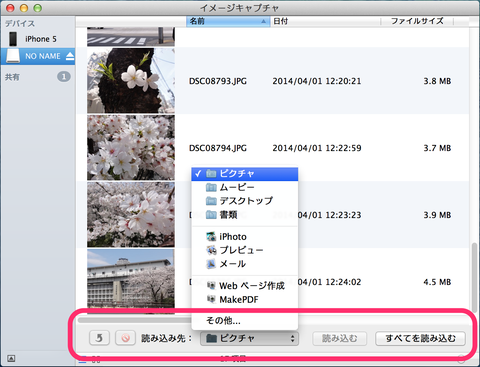This screenshot has width=480, height=367.
Task: Choose ピクチャ in destination menu
Action: pyautogui.click(x=245, y=174)
